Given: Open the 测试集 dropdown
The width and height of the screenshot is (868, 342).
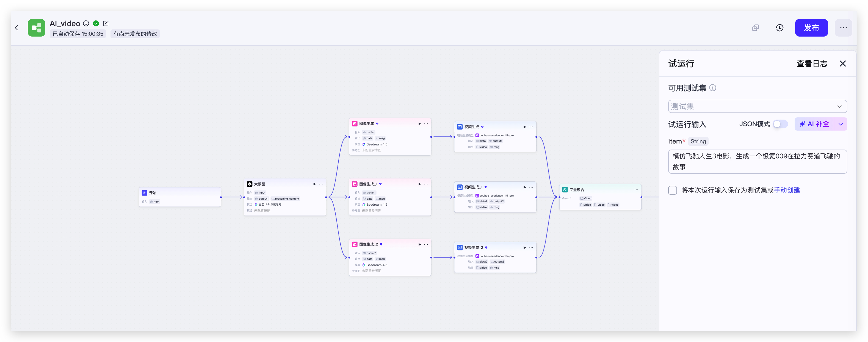Looking at the screenshot, I should pyautogui.click(x=757, y=106).
